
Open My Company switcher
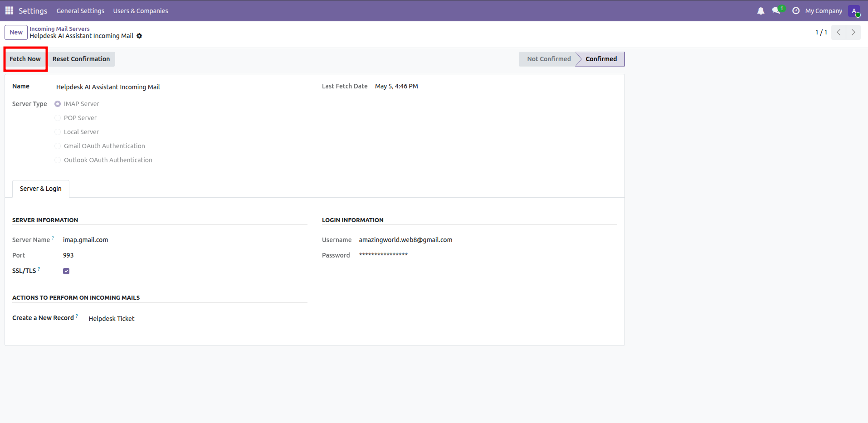click(824, 11)
